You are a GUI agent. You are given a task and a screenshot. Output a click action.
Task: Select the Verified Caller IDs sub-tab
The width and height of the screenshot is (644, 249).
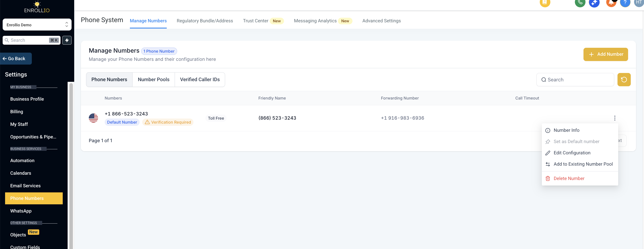tap(200, 80)
